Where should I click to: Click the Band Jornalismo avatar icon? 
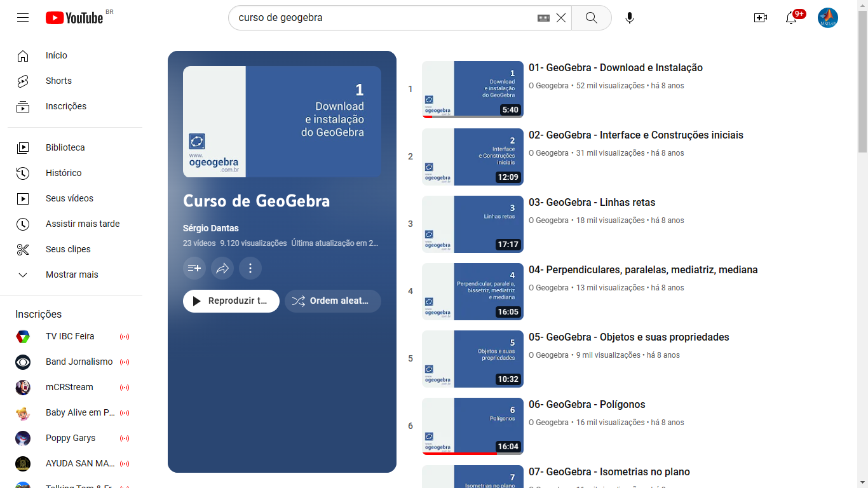click(x=23, y=362)
